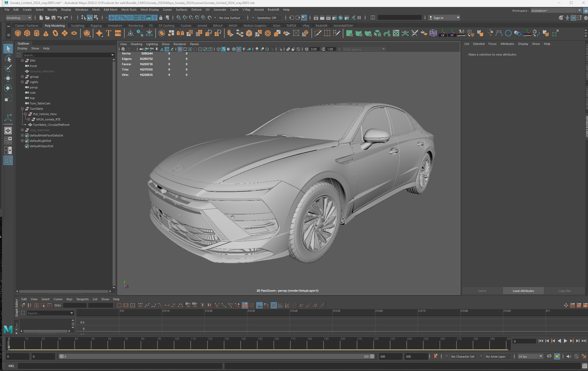Toggle playback loop mode
The image size is (588, 371).
[549, 356]
